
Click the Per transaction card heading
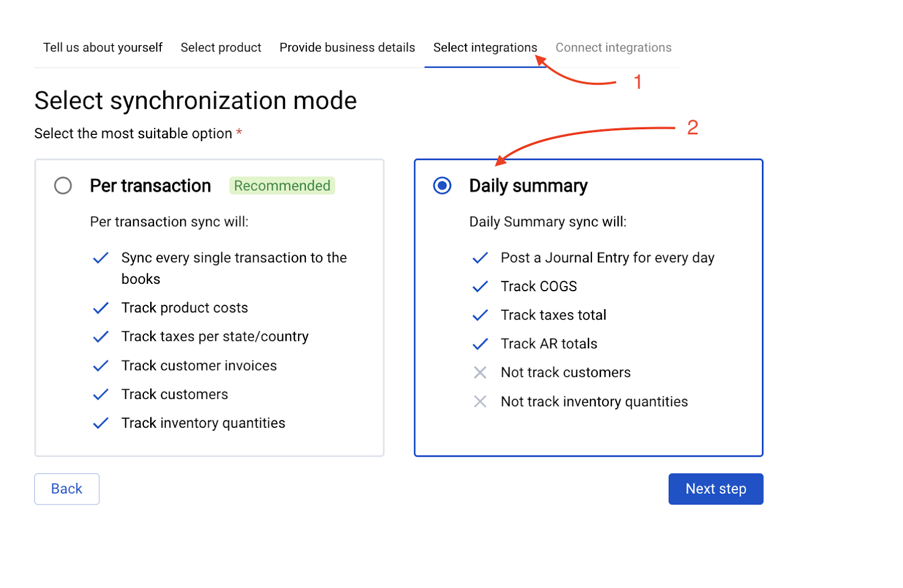pyautogui.click(x=150, y=186)
